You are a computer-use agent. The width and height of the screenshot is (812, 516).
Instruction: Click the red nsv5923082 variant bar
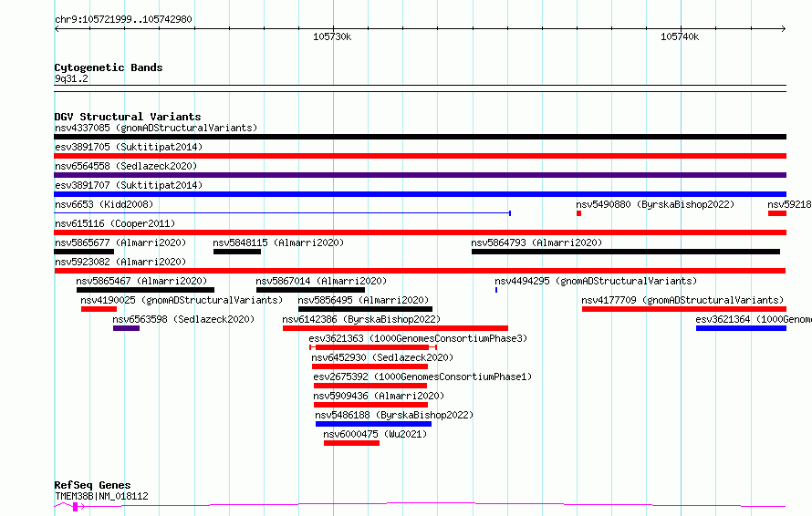pos(420,271)
